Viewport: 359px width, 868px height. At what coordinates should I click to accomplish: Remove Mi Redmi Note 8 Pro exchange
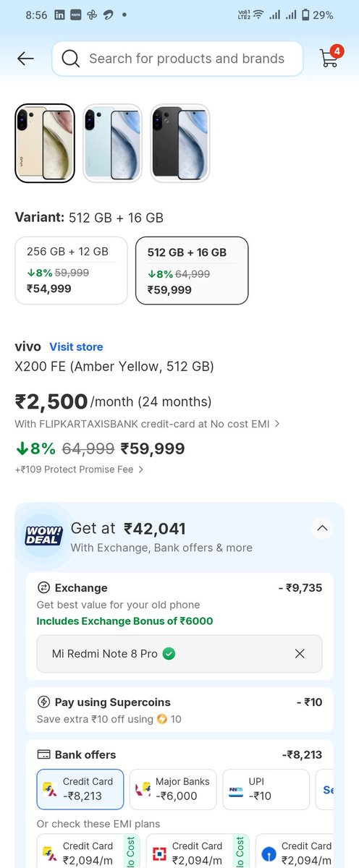point(300,653)
